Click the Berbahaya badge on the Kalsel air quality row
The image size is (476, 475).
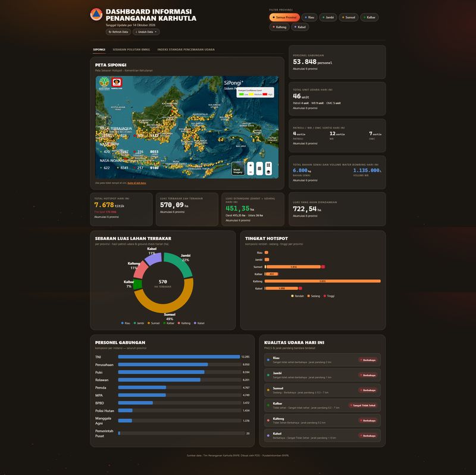pos(368,436)
